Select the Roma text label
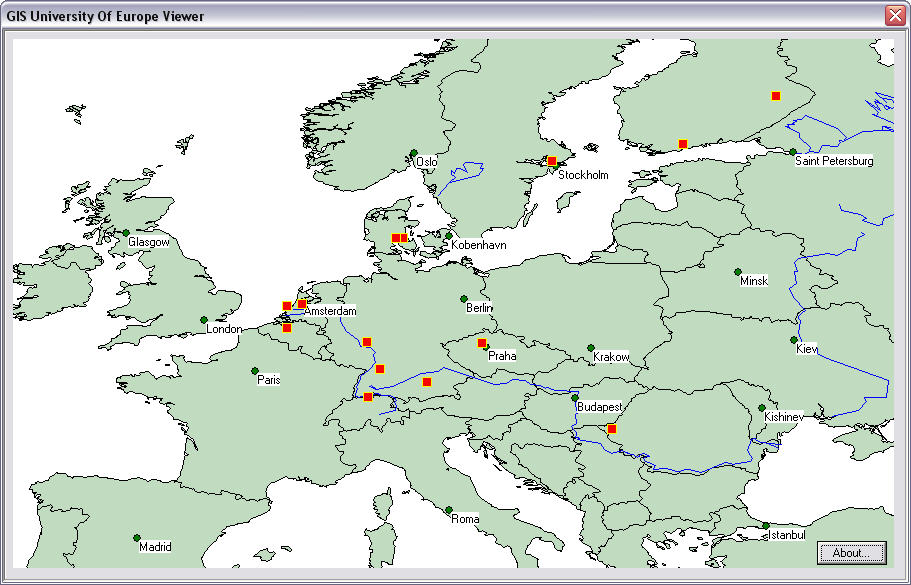The image size is (911, 585). pos(465,519)
